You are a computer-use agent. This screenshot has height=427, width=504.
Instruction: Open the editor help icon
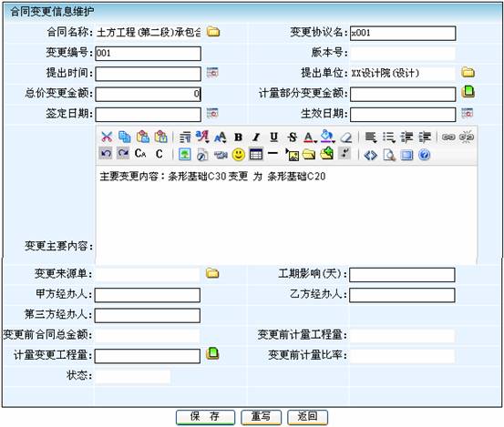point(425,155)
